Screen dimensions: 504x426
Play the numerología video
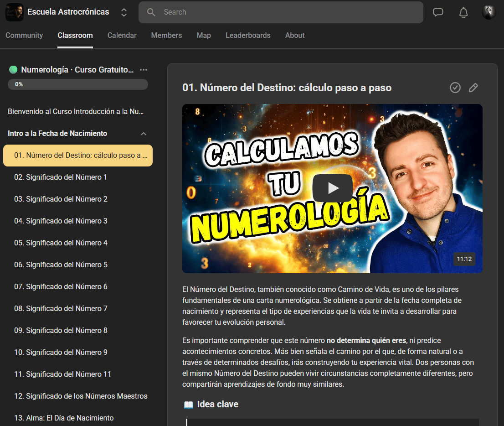(332, 188)
